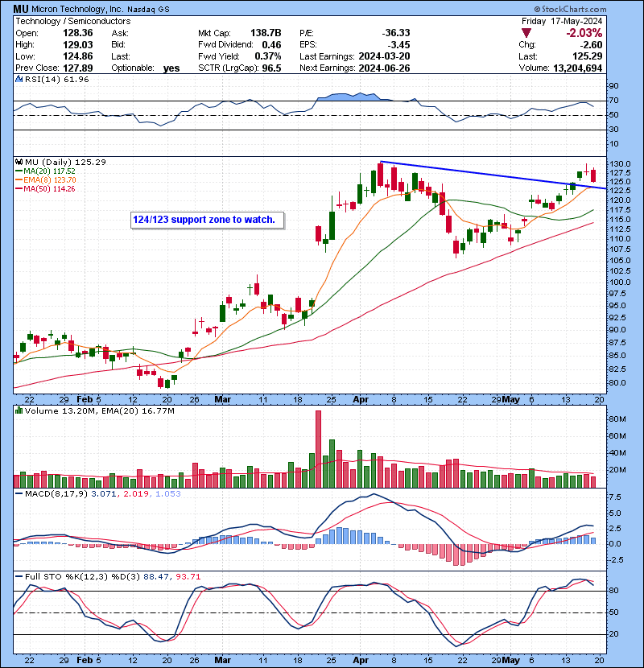Click the blue descending trendline

coord(493,175)
